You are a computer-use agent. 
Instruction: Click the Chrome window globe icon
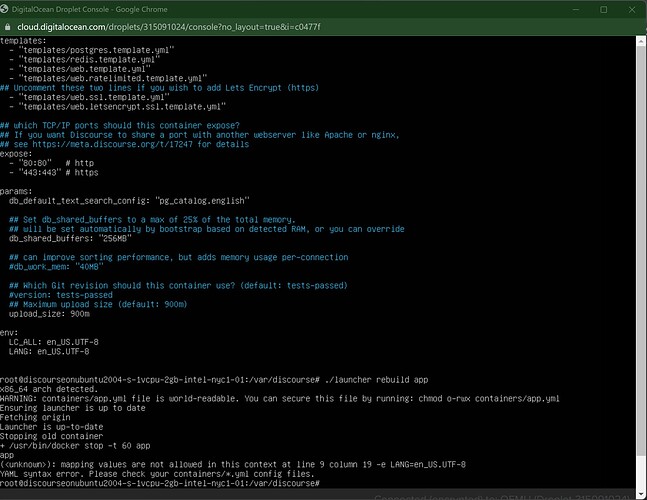click(4, 9)
